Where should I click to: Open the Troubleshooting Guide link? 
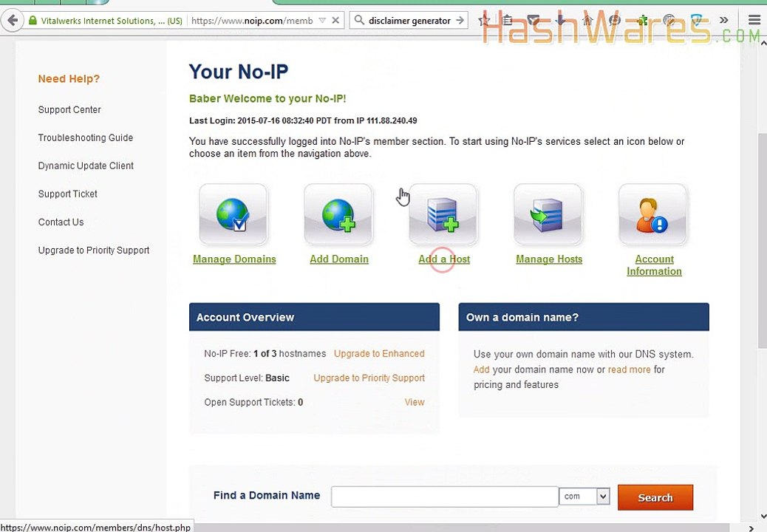tap(86, 138)
